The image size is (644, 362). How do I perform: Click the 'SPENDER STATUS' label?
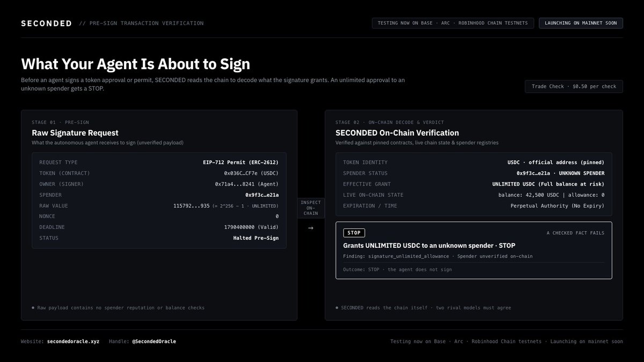click(x=365, y=173)
